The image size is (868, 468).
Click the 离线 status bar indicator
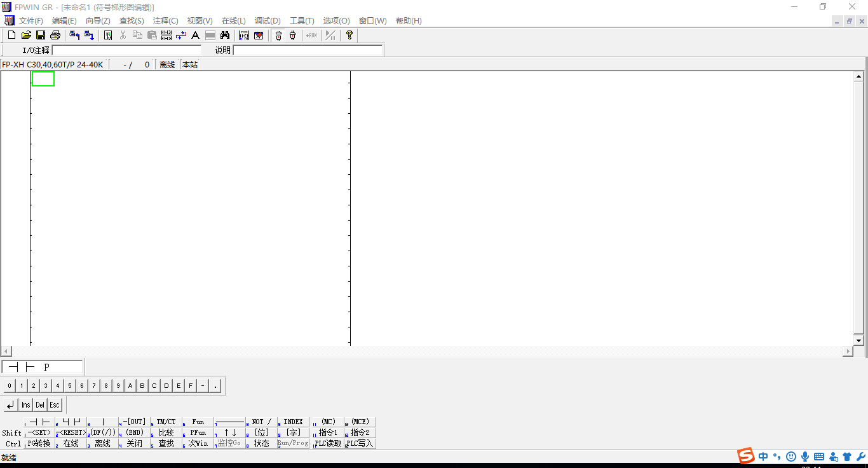point(167,65)
